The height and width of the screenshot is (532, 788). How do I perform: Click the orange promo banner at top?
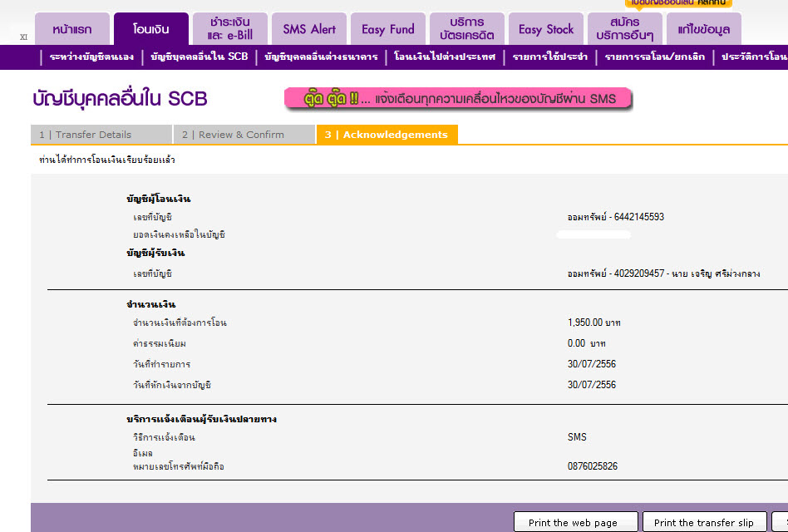click(678, 3)
